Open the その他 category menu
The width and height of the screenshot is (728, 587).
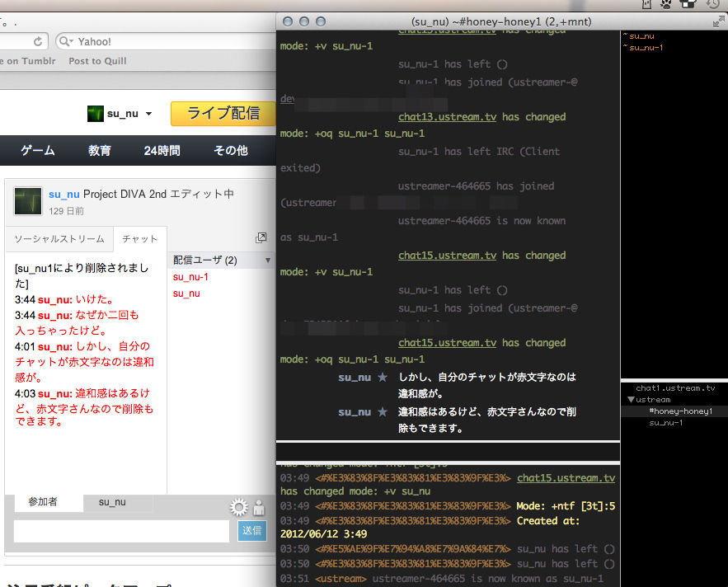(x=231, y=151)
